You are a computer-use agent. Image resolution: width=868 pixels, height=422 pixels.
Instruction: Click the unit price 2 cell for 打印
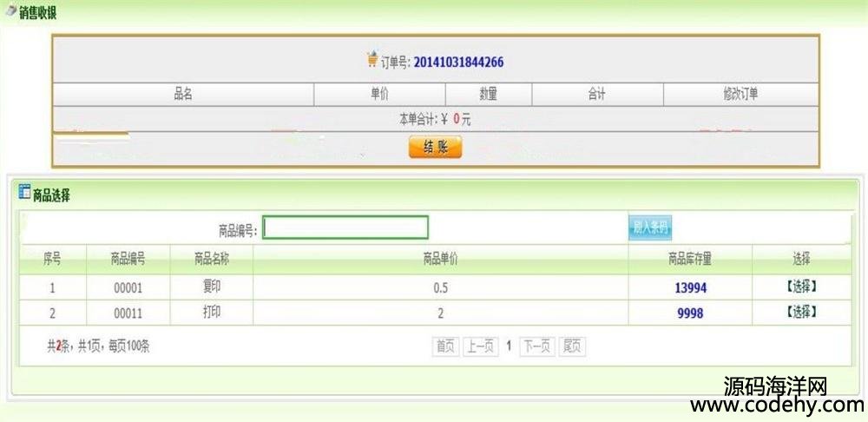(441, 313)
